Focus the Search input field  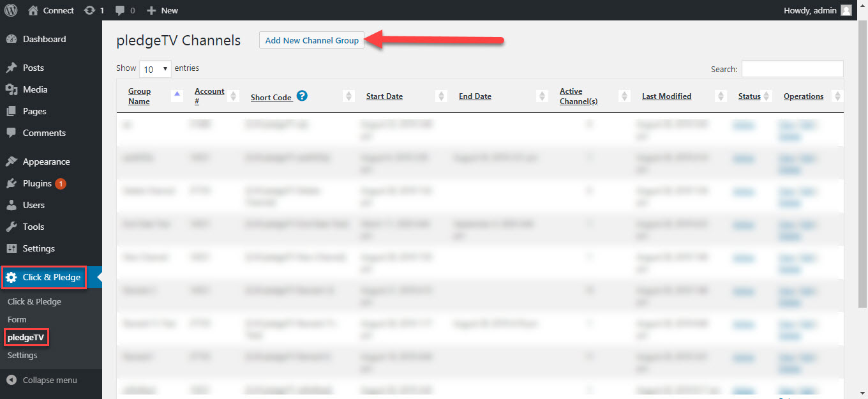click(792, 68)
